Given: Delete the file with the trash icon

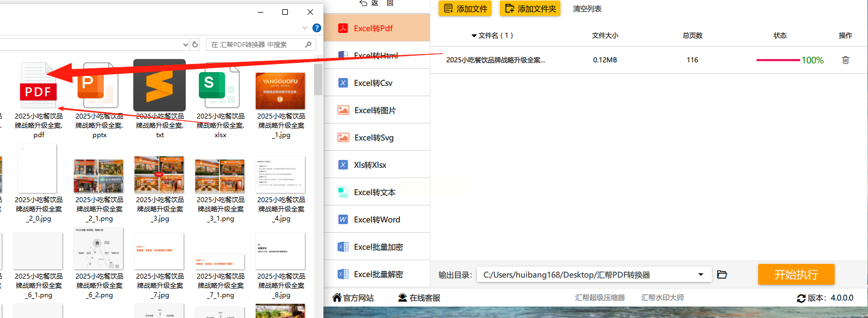Looking at the screenshot, I should [x=845, y=60].
